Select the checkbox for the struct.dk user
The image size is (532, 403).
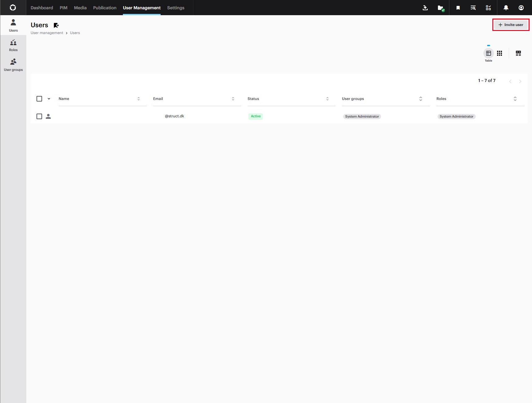[x=39, y=116]
